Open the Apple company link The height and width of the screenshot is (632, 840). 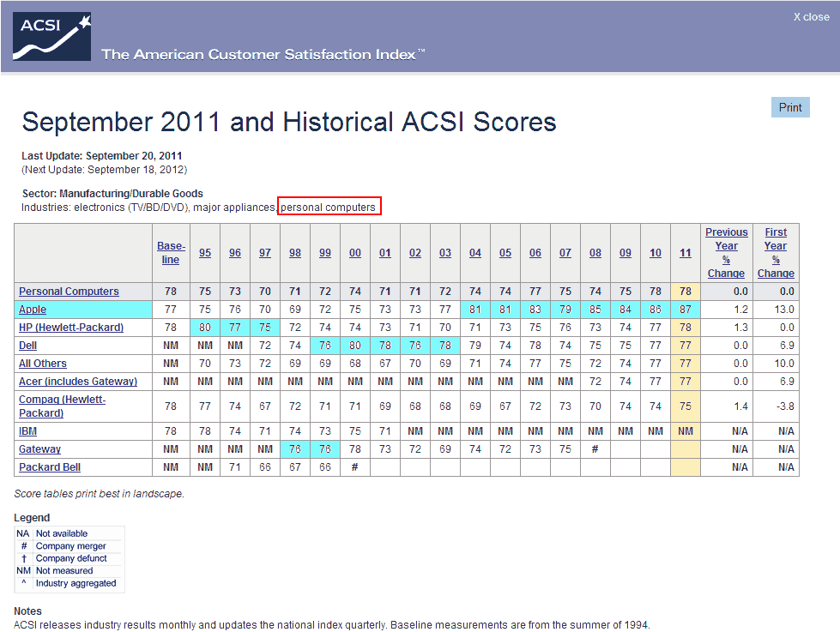(x=32, y=310)
